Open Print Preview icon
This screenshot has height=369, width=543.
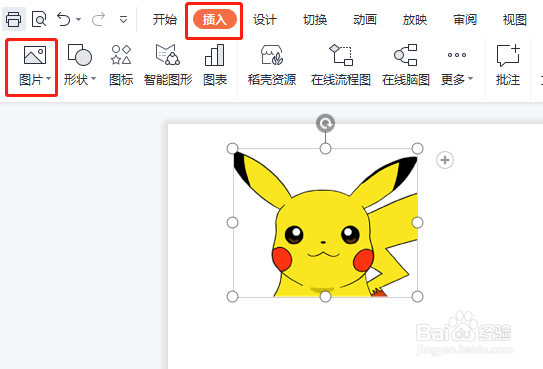(39, 19)
